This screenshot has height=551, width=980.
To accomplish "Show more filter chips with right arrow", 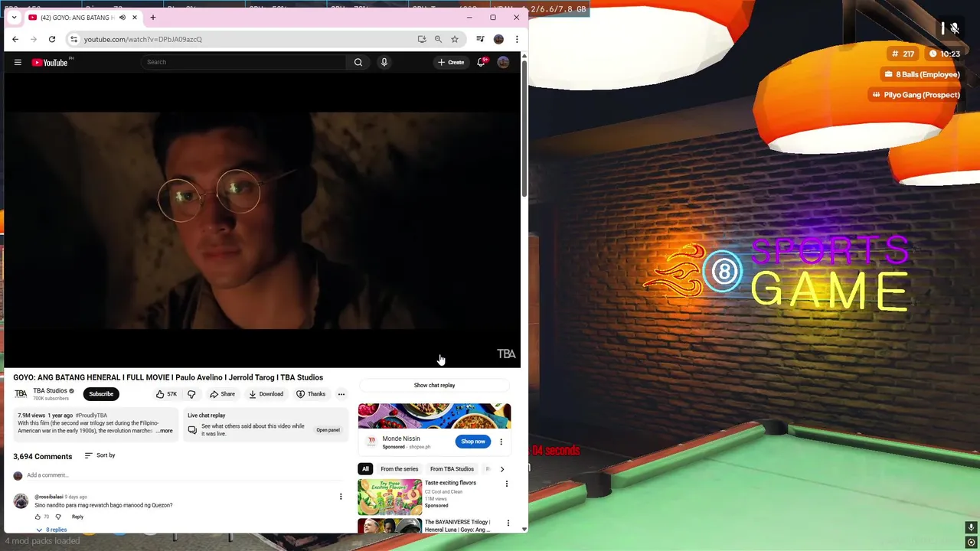I will tap(502, 469).
